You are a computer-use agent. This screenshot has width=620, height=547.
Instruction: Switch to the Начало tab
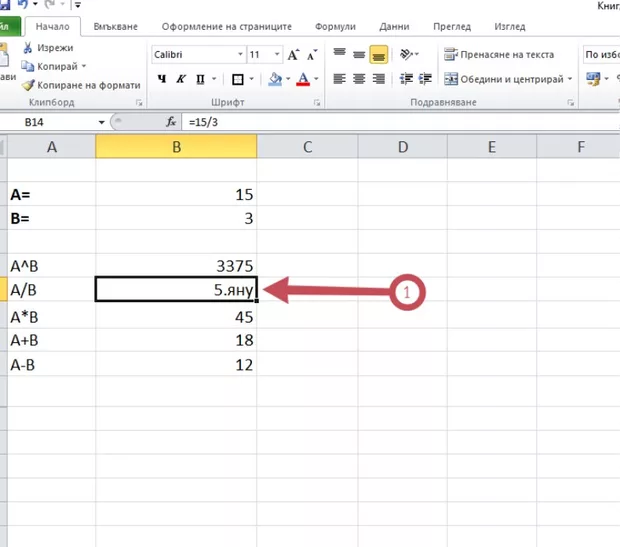(53, 26)
